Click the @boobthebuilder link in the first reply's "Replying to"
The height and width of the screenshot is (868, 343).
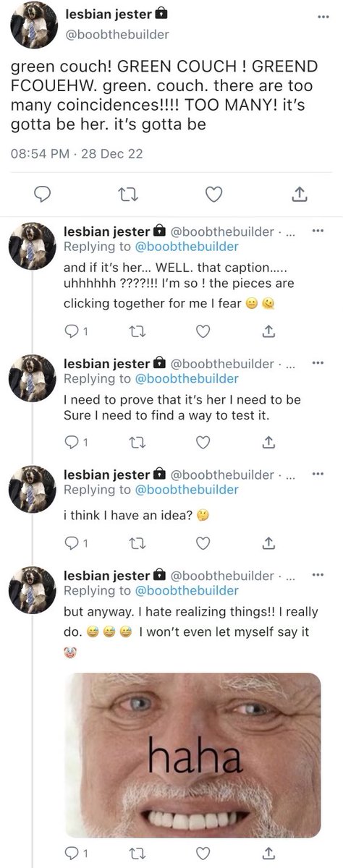click(187, 247)
